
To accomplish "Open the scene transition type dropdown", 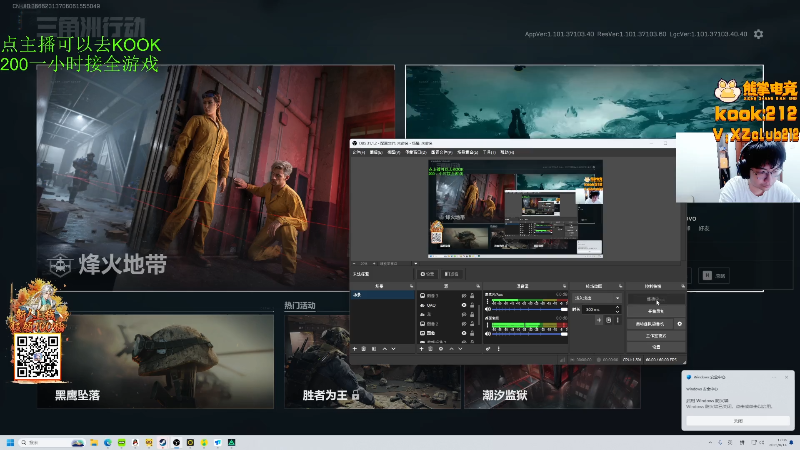I will tap(597, 298).
